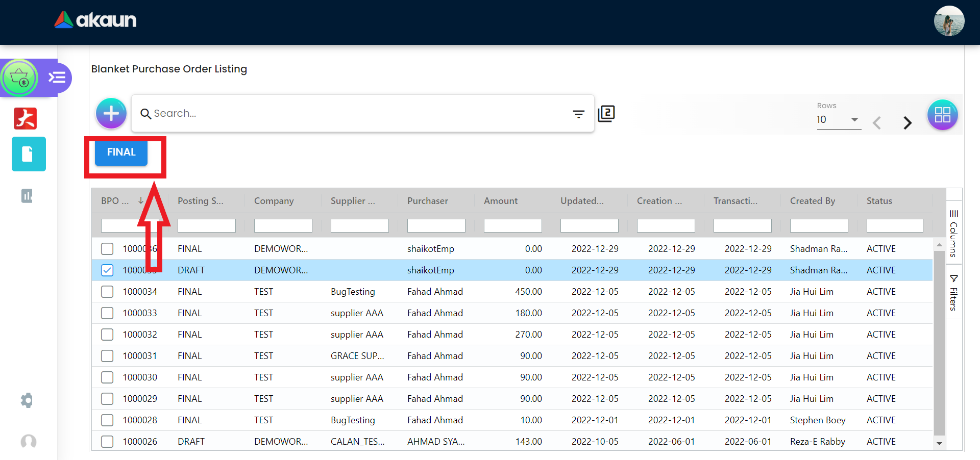Expand the Columns side panel
The image size is (980, 460).
pos(953,234)
